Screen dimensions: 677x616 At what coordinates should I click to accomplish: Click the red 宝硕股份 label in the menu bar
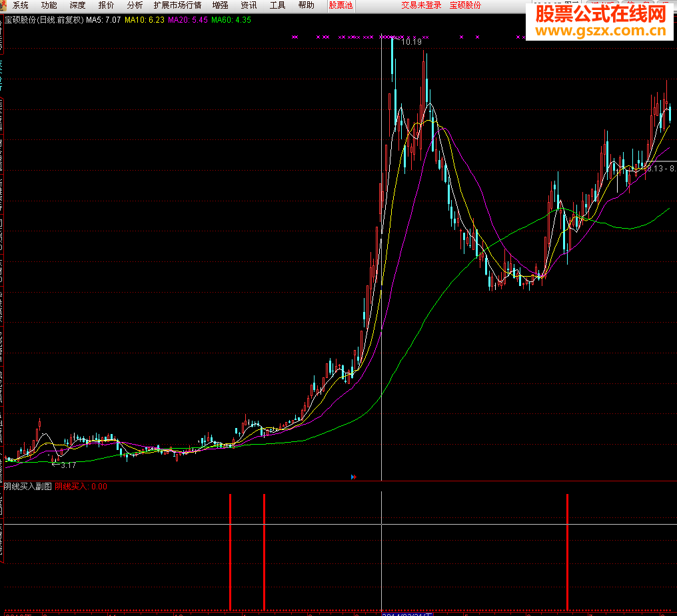click(465, 5)
